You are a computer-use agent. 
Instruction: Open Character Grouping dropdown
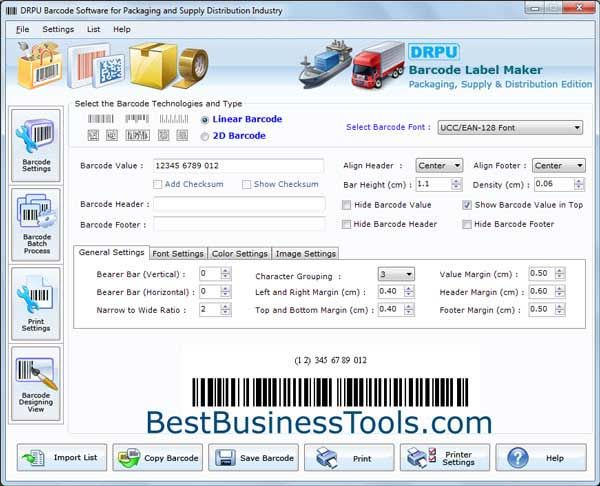pos(396,274)
